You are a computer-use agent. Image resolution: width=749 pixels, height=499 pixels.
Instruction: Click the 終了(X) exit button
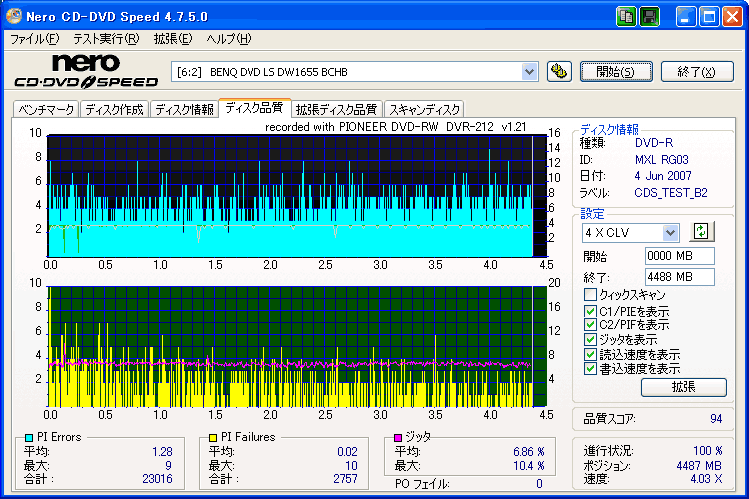[697, 72]
